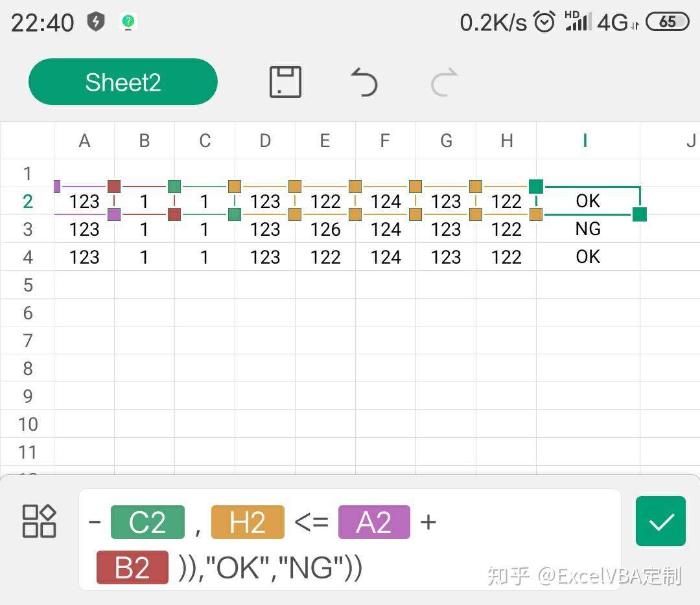The width and height of the screenshot is (700, 605).
Task: Tap the A2 reference chip in formula
Action: [374, 522]
